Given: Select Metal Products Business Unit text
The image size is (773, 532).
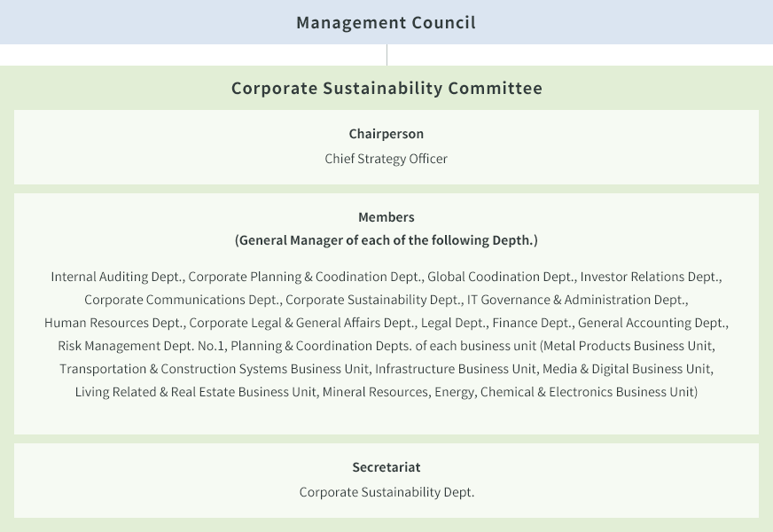Looking at the screenshot, I should [x=629, y=346].
